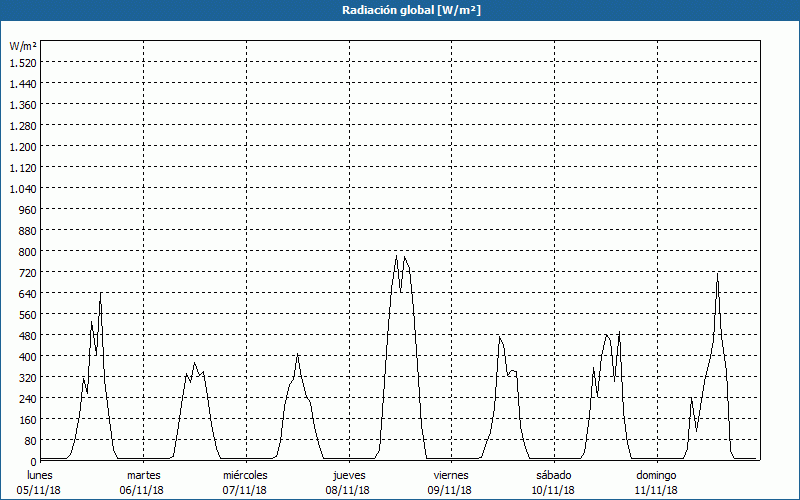800x500 pixels.
Task: Click the 80 y-axis value
Action: (31, 441)
